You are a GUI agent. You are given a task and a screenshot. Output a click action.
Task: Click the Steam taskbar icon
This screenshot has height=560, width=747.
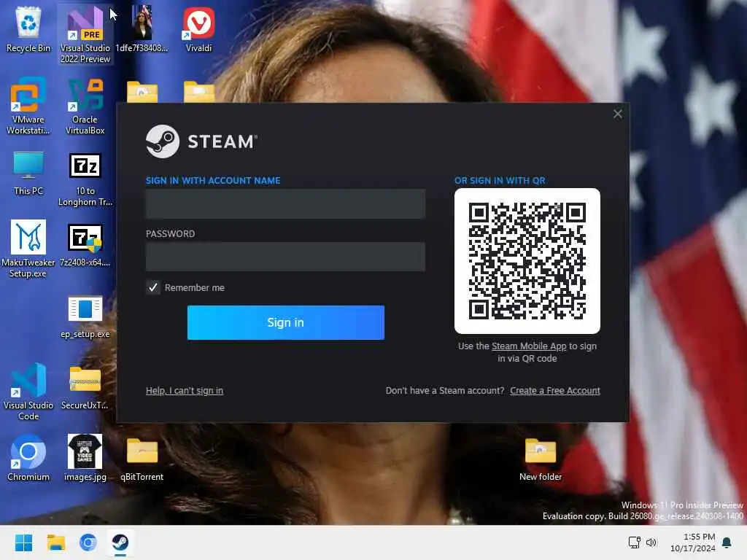[120, 542]
